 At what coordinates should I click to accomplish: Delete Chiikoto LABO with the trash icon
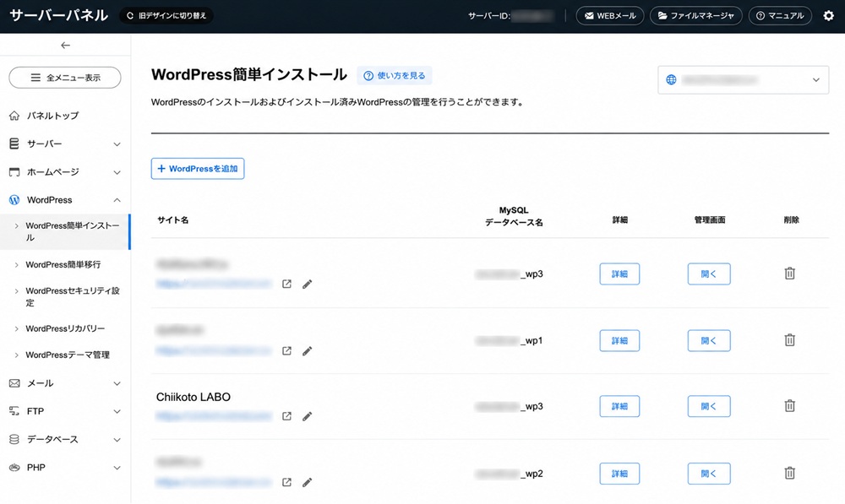[789, 405]
